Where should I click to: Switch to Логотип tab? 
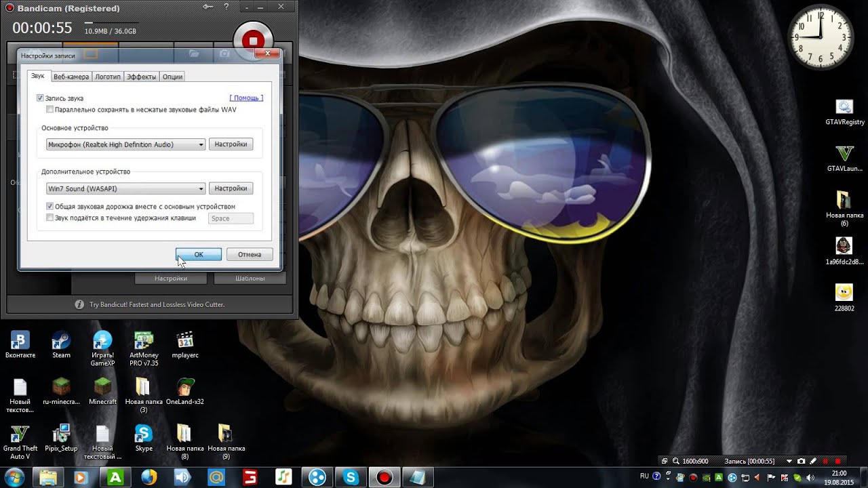(108, 77)
